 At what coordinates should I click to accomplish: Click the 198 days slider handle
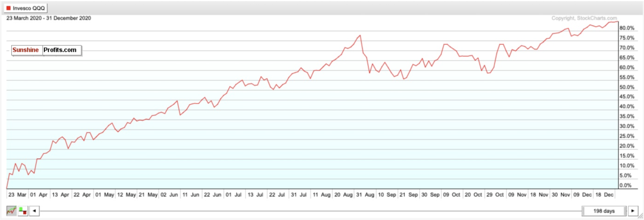[x=604, y=211]
